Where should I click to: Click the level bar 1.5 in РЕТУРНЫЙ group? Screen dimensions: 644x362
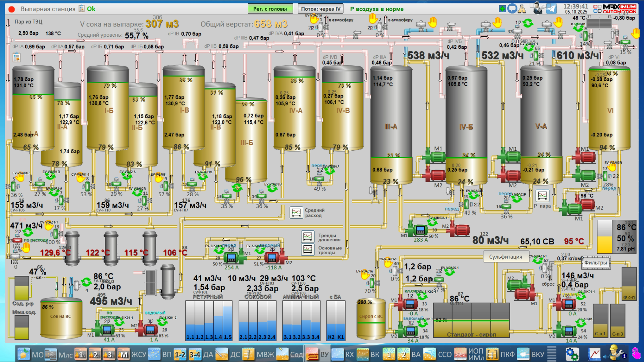[228, 321]
